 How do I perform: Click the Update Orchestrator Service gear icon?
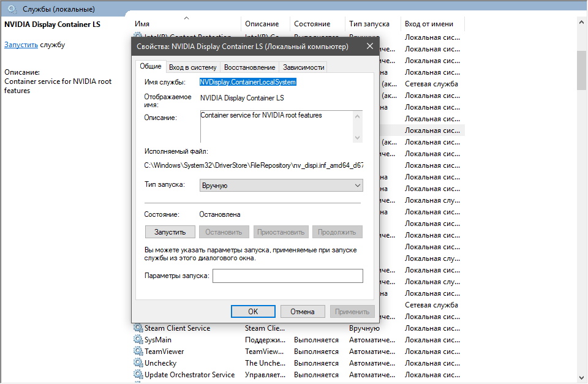[138, 375]
